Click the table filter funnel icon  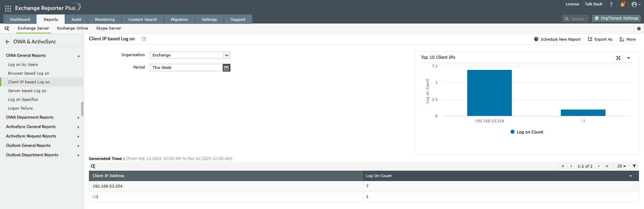[x=634, y=166]
